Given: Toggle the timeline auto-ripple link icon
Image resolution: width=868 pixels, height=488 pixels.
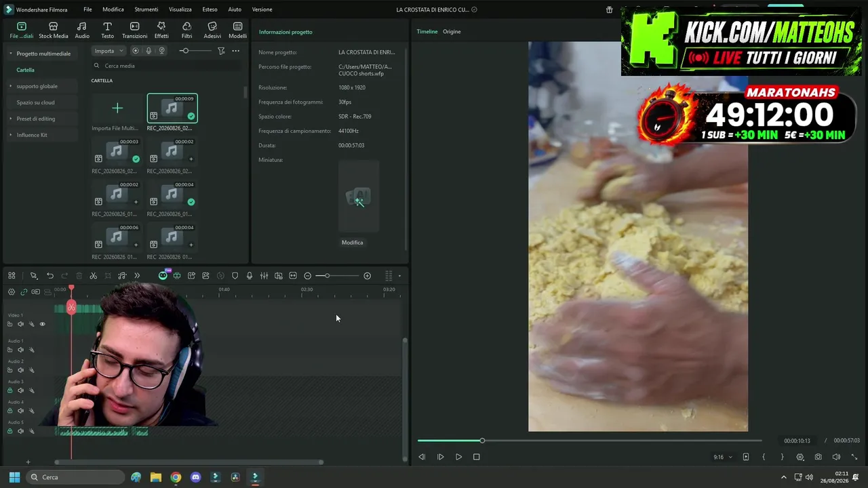Looking at the screenshot, I should (x=24, y=292).
